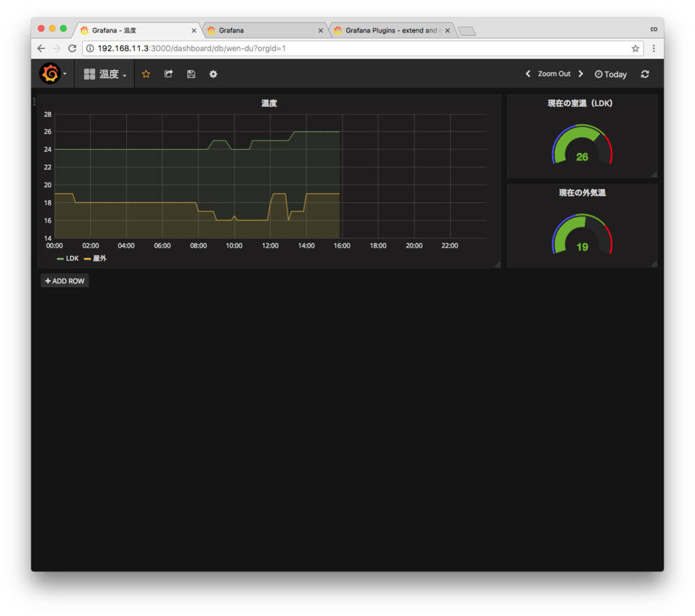Switch to the second Grafana tab
Screen dimensions: 695x616
[x=265, y=30]
